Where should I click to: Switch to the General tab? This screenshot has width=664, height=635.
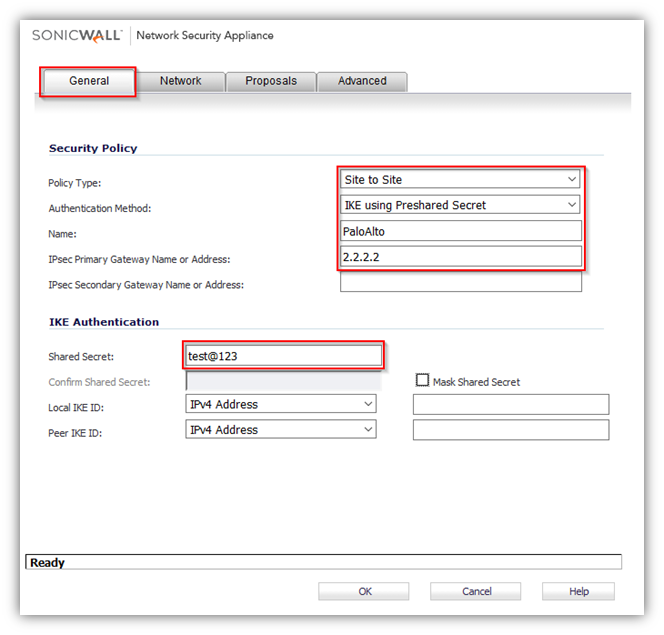pyautogui.click(x=89, y=81)
